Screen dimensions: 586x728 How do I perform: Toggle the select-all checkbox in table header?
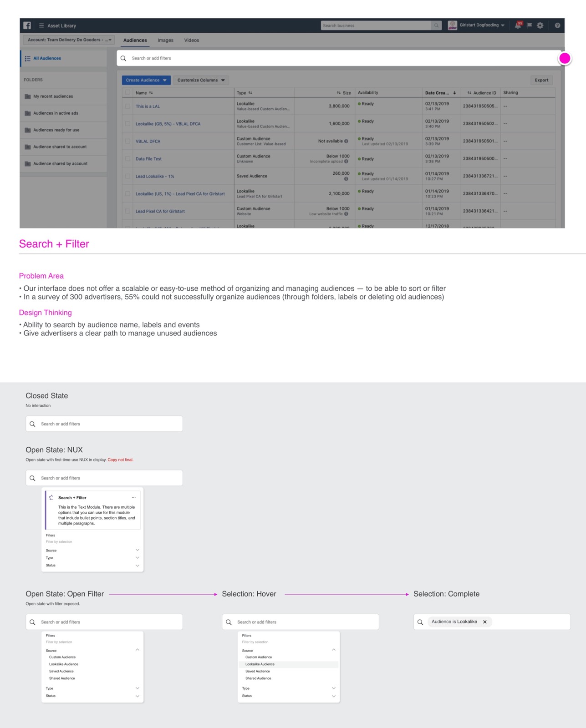click(127, 92)
